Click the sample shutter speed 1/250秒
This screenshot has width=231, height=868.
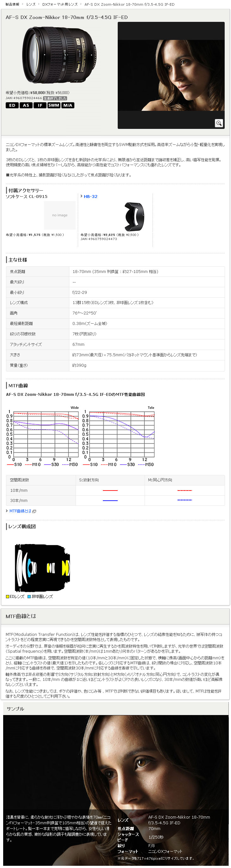156,837
